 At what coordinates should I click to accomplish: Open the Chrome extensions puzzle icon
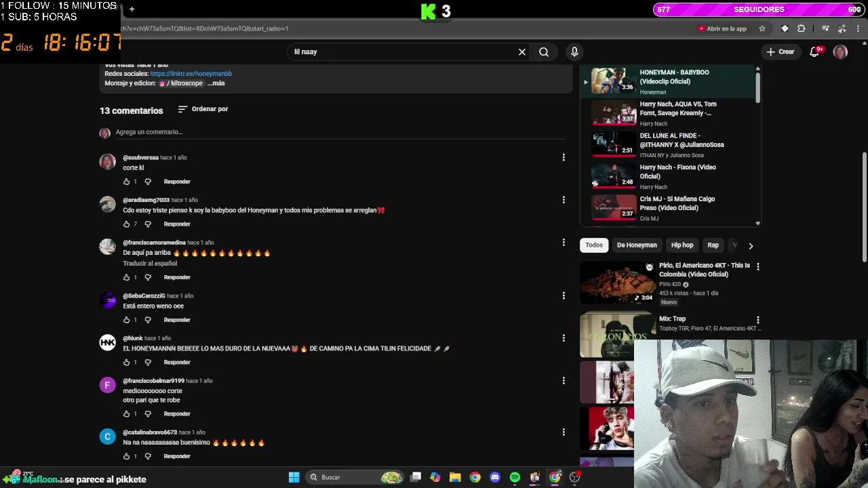[x=802, y=28]
